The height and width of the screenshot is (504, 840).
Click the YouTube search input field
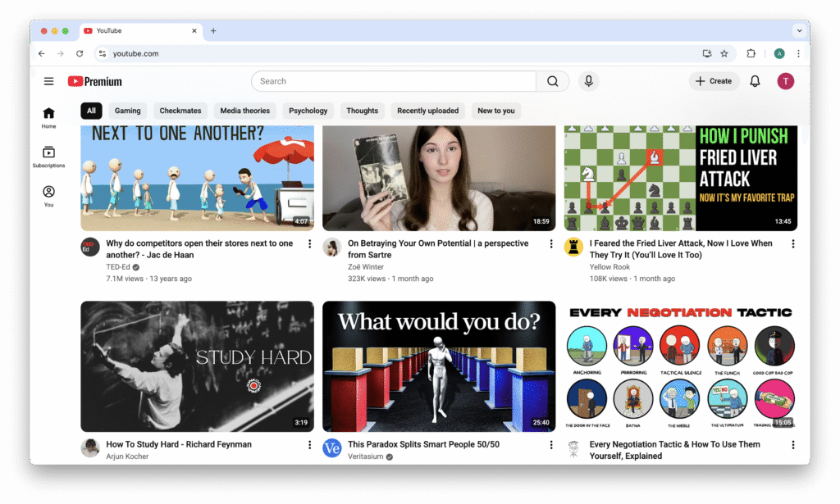click(x=394, y=81)
